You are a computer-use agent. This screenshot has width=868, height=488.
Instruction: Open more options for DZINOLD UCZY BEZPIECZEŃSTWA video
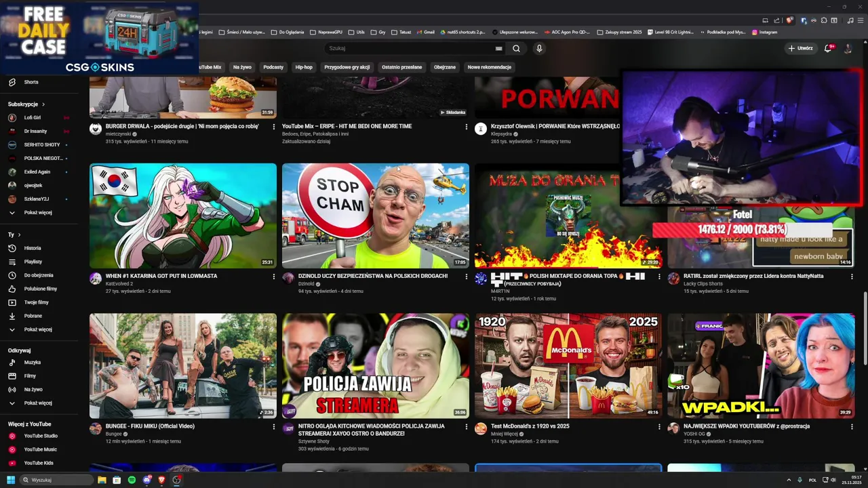click(466, 277)
